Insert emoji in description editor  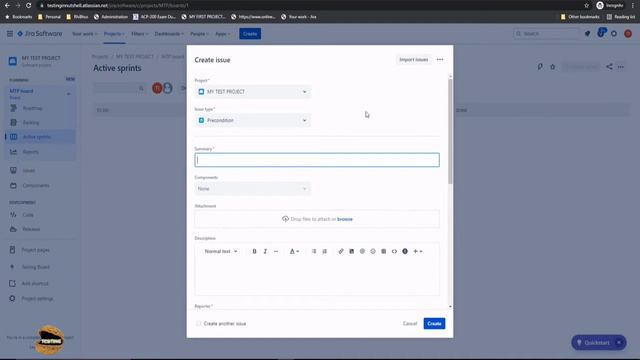(x=373, y=251)
